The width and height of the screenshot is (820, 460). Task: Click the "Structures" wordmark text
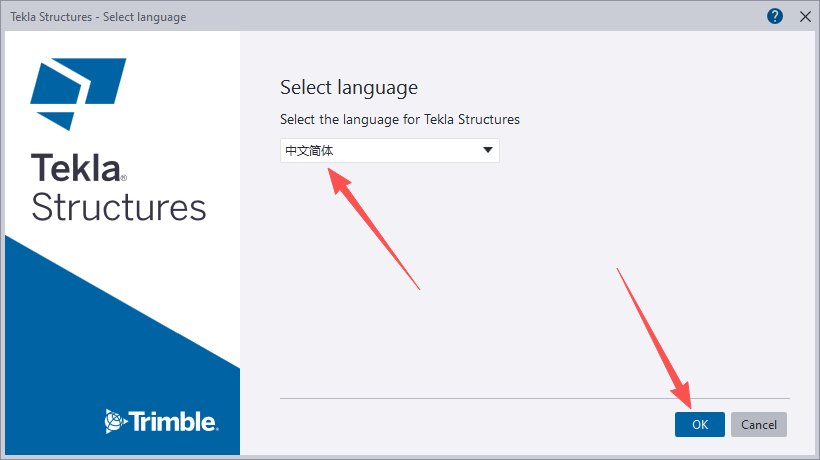point(119,207)
